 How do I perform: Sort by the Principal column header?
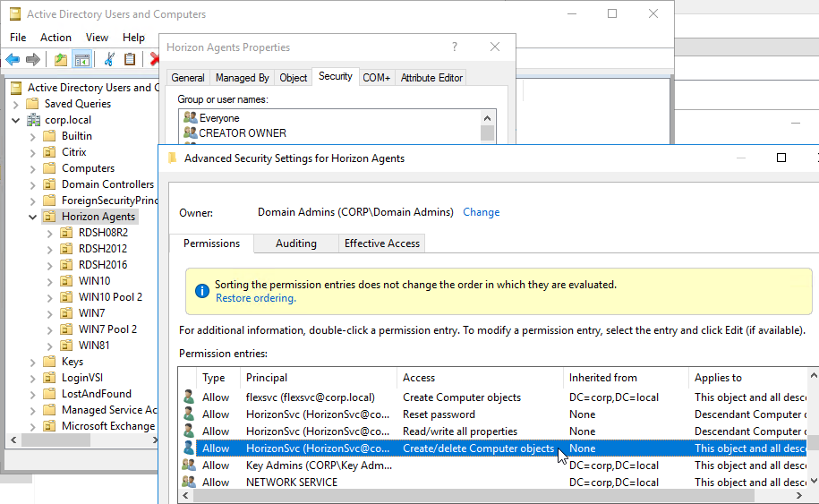pos(319,378)
